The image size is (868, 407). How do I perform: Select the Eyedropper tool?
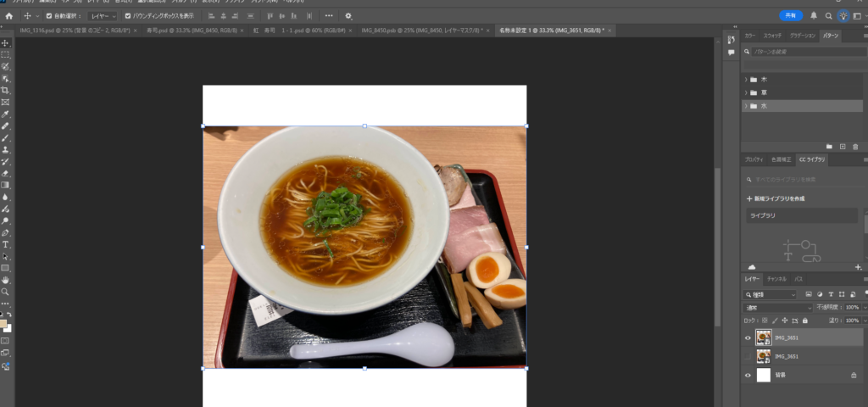(x=5, y=114)
